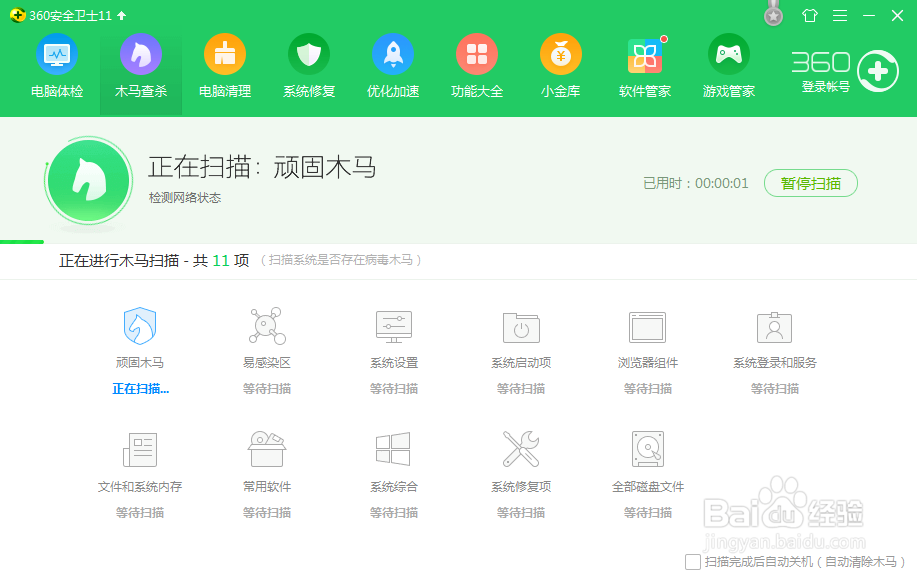
Task: Select the 木马查杀 trojan scan icon
Action: [141, 54]
